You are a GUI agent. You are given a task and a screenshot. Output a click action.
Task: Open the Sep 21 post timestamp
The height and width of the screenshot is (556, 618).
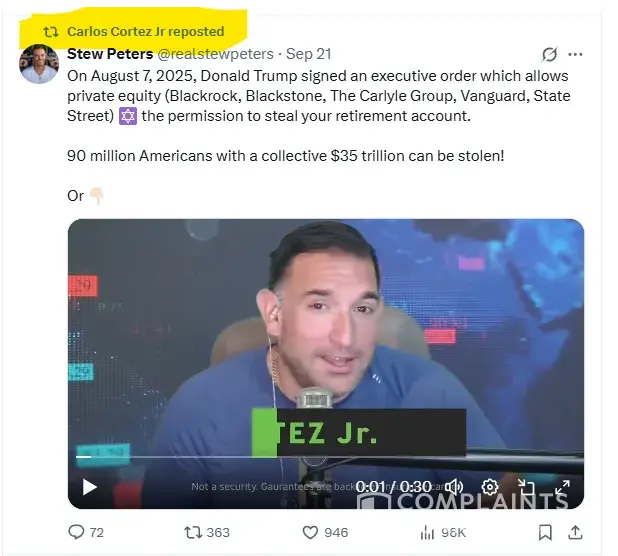click(309, 54)
